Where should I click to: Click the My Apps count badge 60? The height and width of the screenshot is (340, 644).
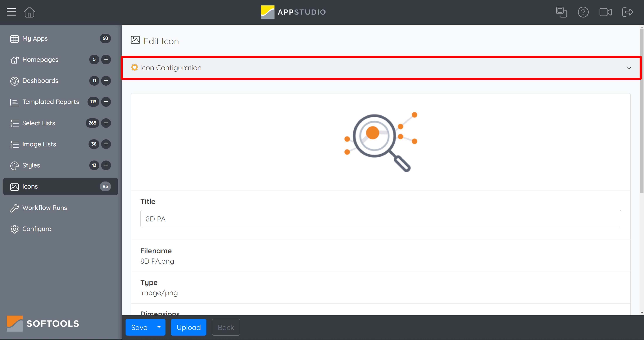(x=105, y=38)
